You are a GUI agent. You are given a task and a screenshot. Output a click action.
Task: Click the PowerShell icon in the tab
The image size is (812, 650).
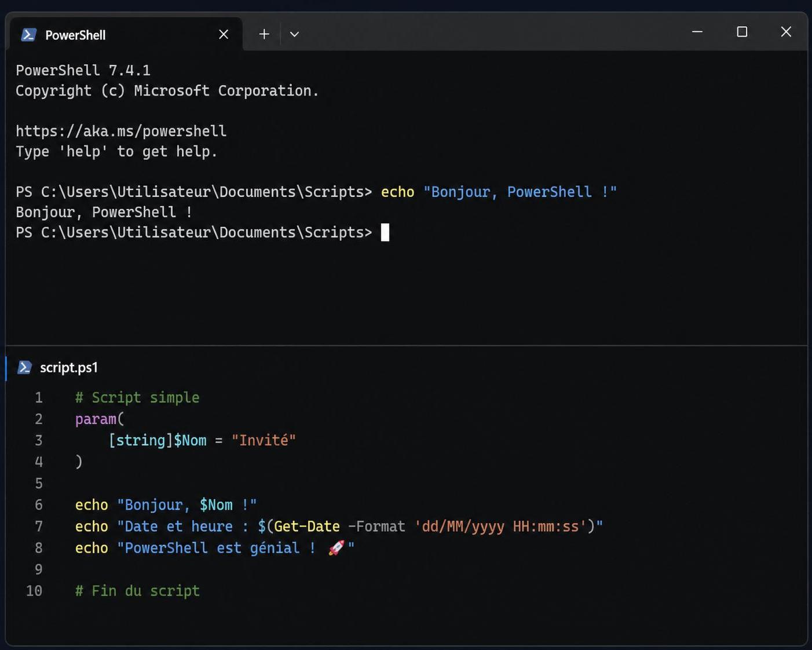tap(28, 35)
